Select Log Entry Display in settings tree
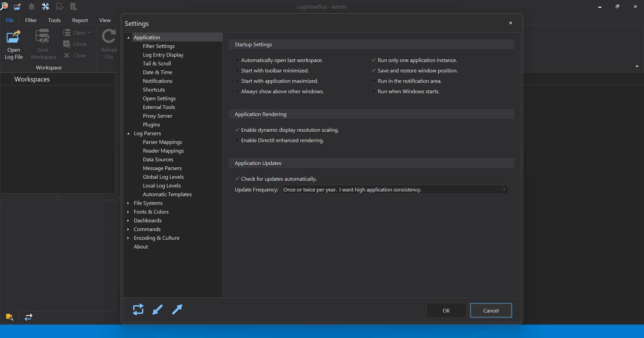This screenshot has width=644, height=338. coord(163,55)
